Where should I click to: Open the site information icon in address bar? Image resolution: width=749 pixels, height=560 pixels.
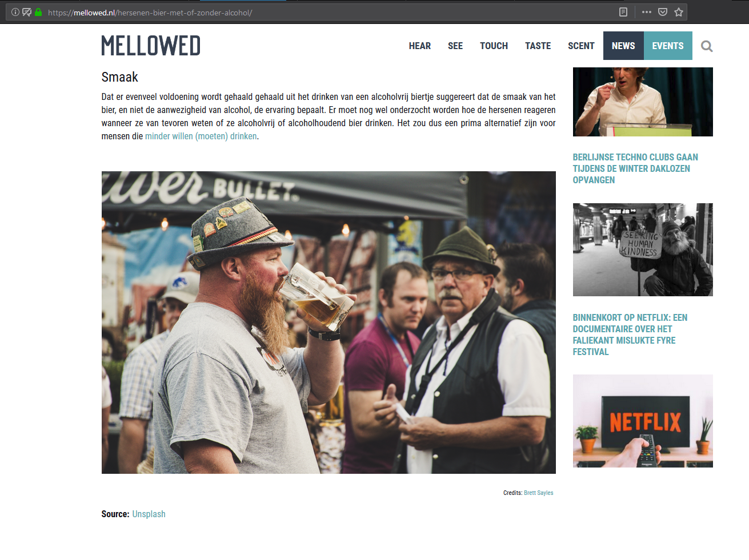point(15,12)
